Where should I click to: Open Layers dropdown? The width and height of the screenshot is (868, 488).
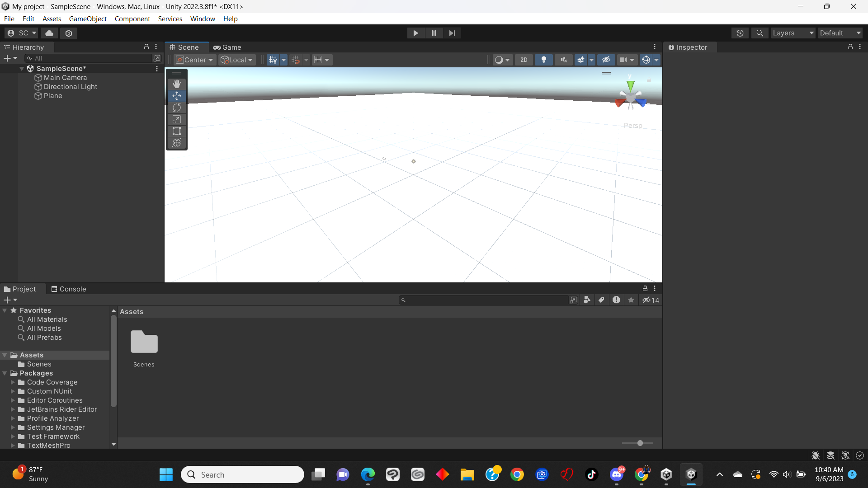pyautogui.click(x=793, y=33)
